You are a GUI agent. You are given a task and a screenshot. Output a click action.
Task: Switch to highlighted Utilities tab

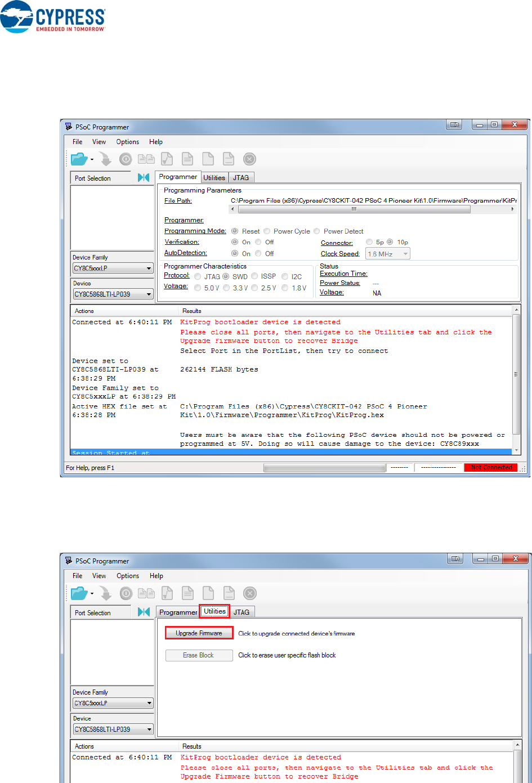coord(214,611)
